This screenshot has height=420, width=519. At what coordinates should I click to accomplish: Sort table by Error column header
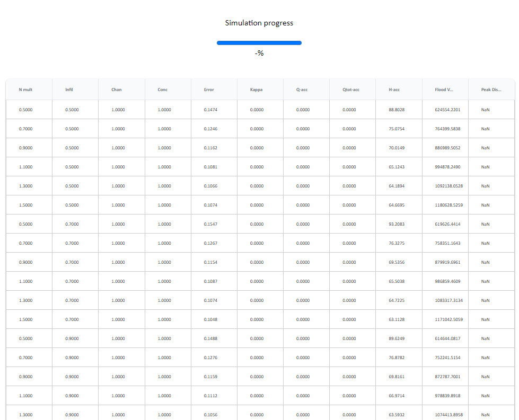click(209, 90)
